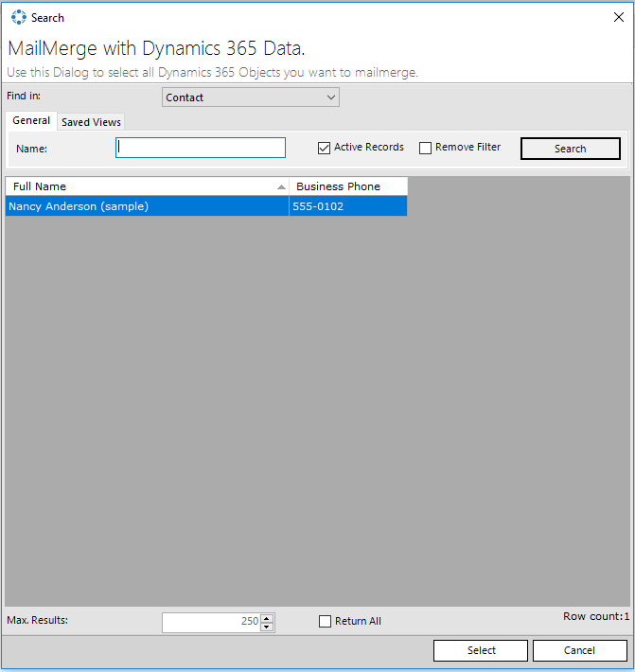Close the Search dialog window
The width and height of the screenshot is (635, 672).
pos(618,17)
